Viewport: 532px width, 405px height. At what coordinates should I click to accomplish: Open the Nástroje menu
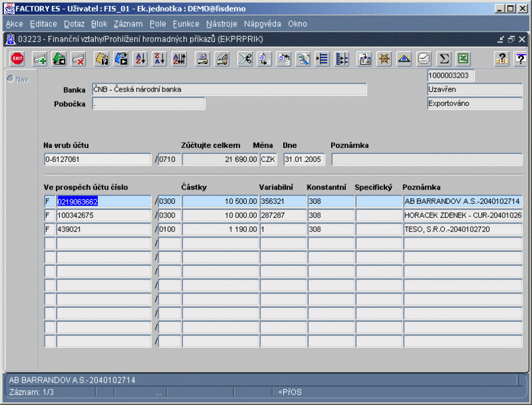tap(221, 24)
